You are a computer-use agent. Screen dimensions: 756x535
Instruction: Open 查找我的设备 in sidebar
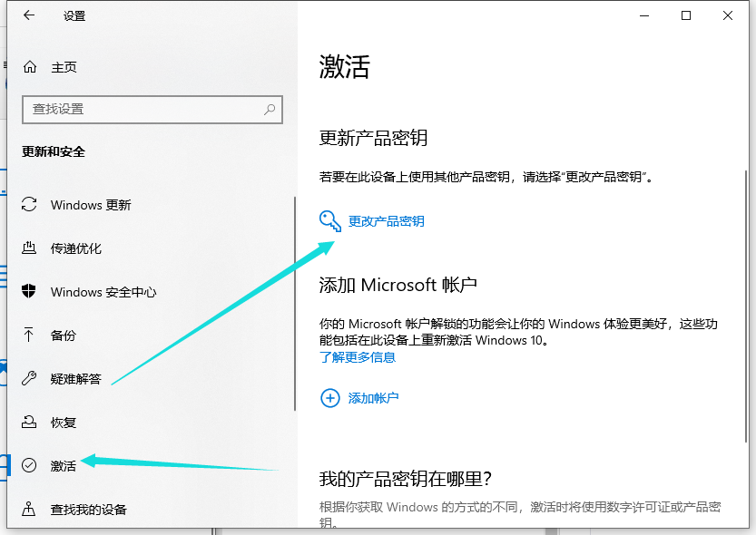pos(88,510)
